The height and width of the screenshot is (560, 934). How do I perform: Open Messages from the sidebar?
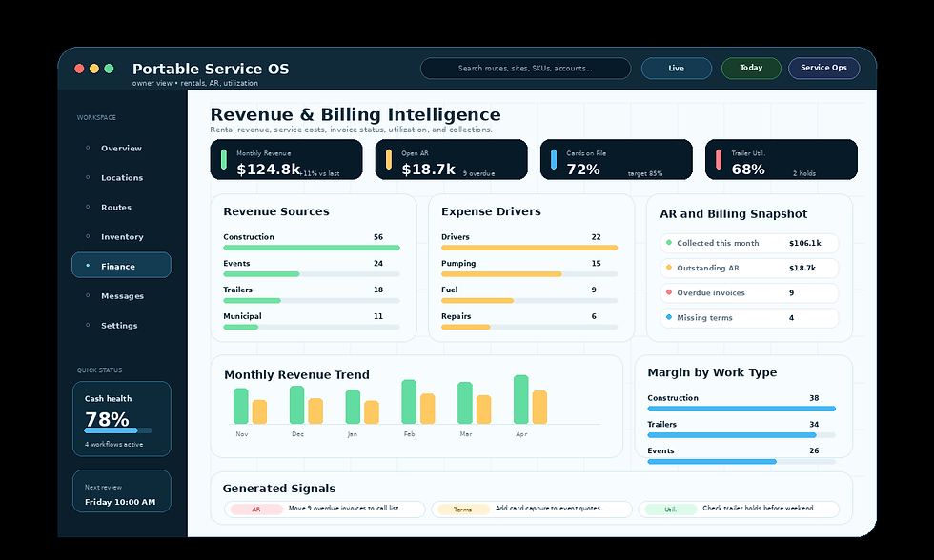[121, 296]
